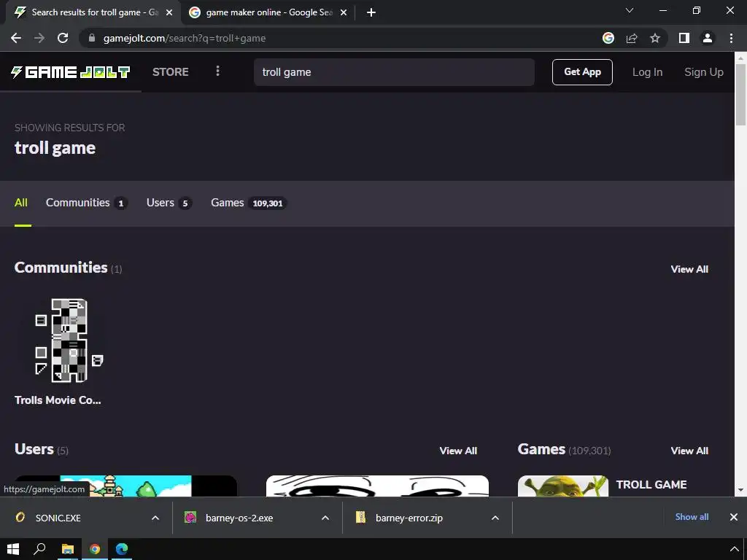This screenshot has height=560, width=747.
Task: Click the padlock site info icon
Action: click(92, 38)
